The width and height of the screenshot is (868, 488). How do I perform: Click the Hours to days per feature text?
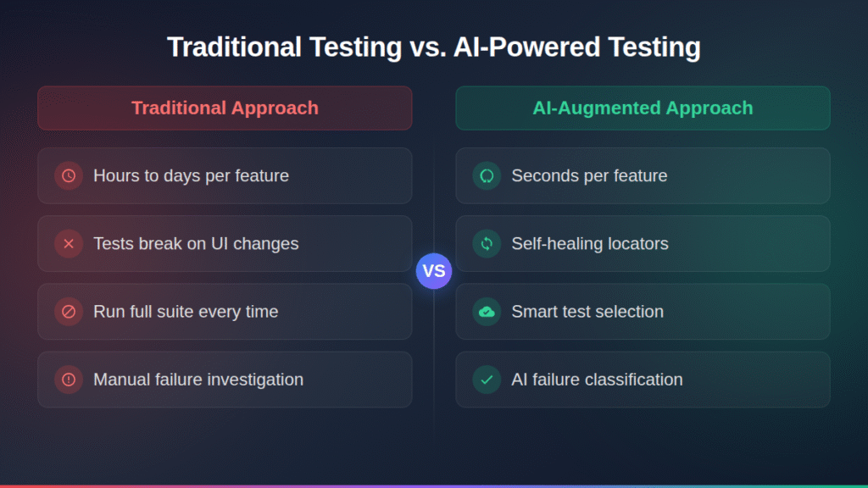point(191,176)
